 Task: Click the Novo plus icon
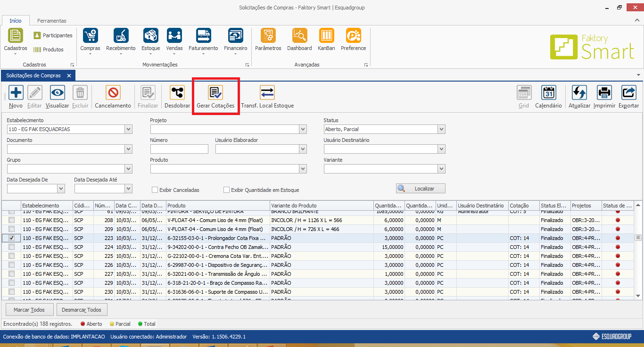pyautogui.click(x=16, y=93)
